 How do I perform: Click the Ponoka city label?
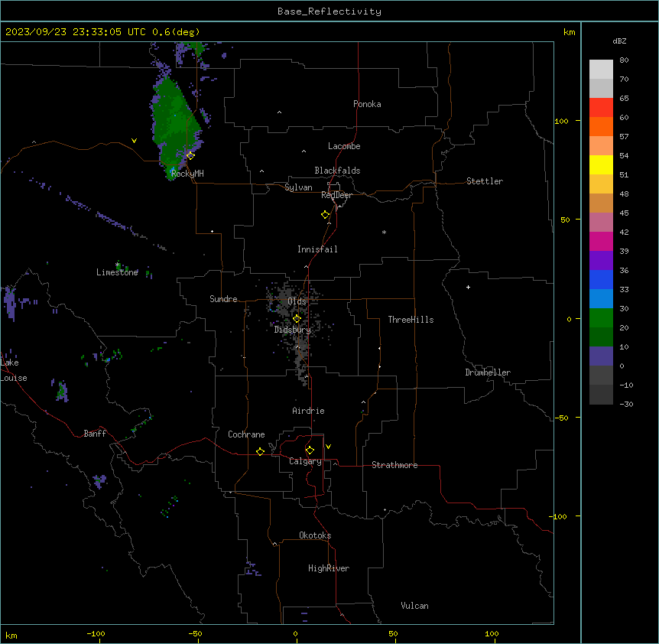click(367, 104)
